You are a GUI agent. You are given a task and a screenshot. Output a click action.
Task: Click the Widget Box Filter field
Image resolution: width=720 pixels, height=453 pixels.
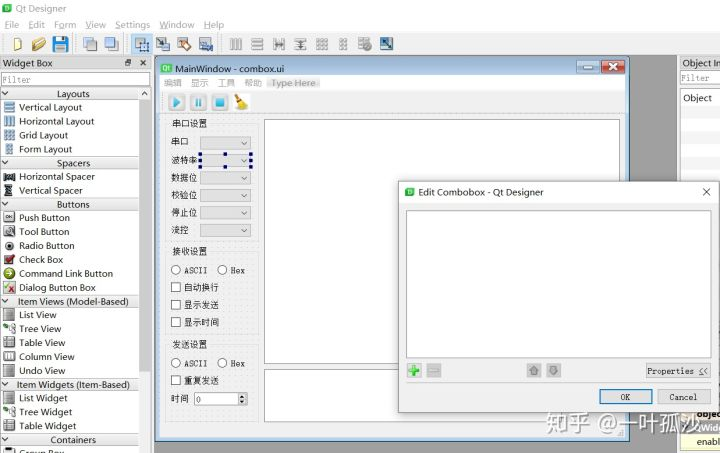(x=75, y=79)
